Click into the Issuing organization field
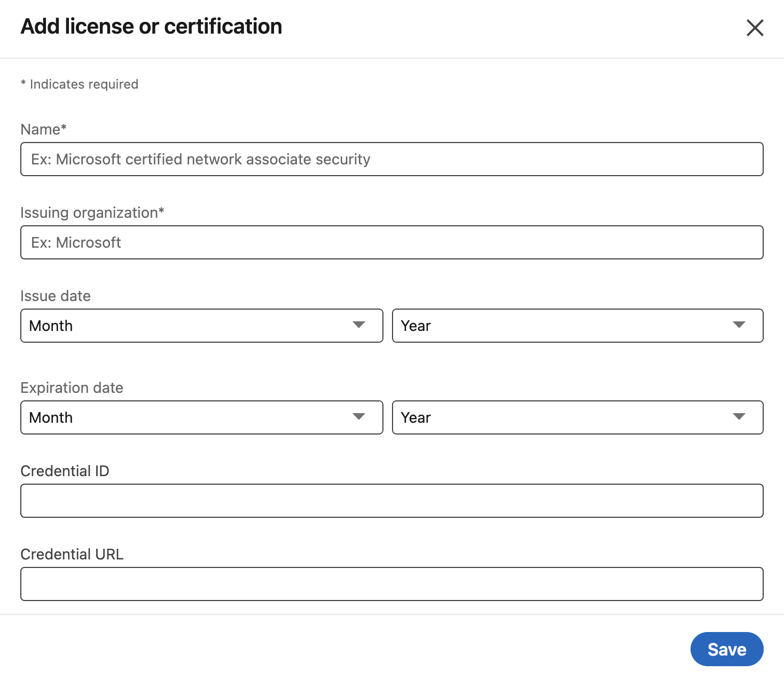The width and height of the screenshot is (784, 679). pos(391,242)
